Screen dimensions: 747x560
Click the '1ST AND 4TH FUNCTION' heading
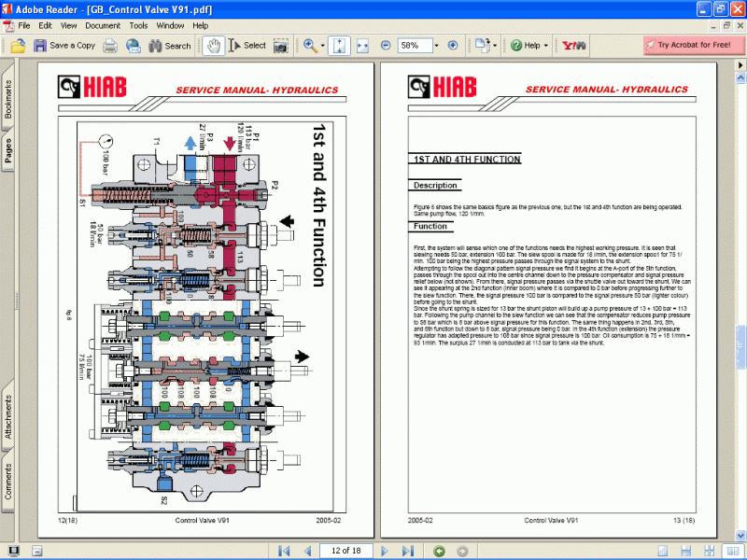(466, 160)
